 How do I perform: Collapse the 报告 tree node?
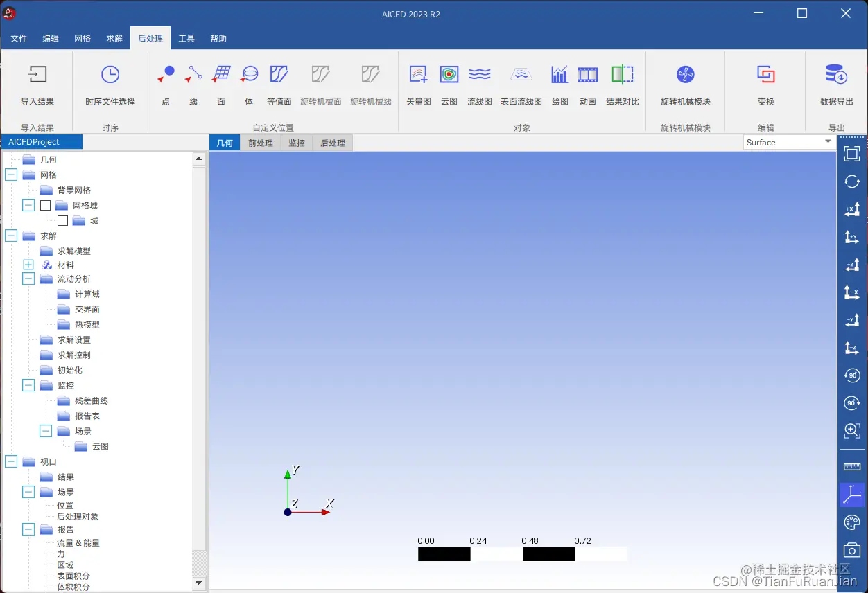pos(28,530)
